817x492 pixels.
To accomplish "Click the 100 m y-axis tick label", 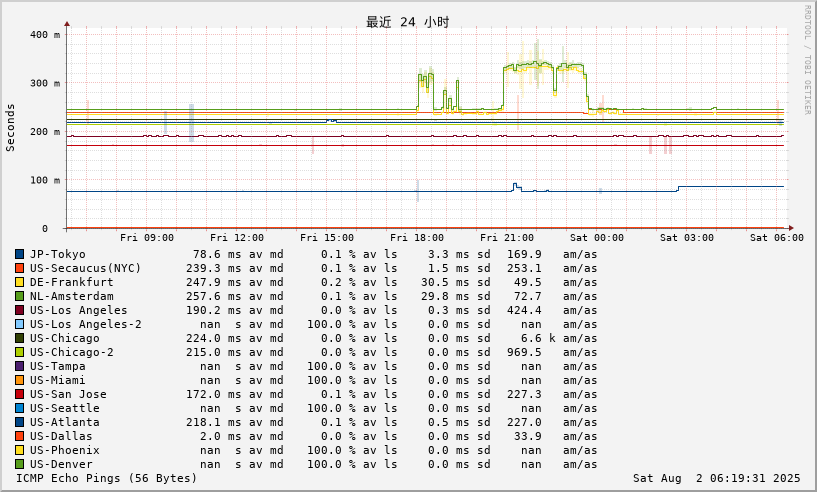I will click(45, 180).
